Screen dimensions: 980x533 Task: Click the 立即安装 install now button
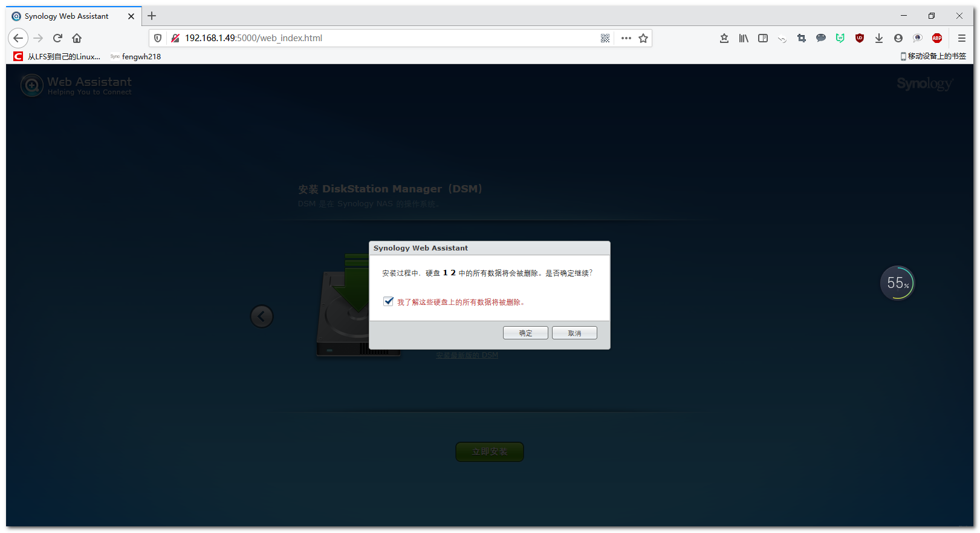point(490,452)
